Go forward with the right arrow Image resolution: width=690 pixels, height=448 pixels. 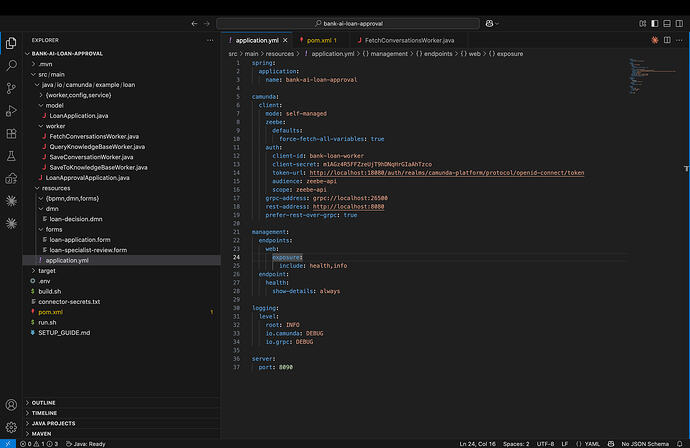tap(207, 24)
